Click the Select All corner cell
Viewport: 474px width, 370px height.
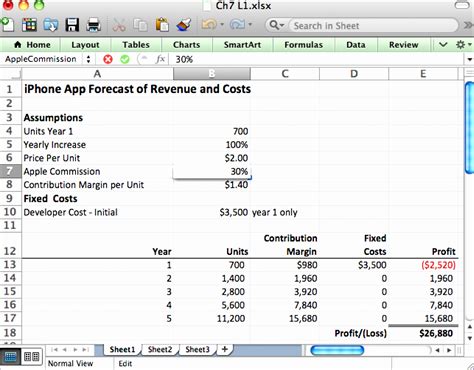point(11,74)
